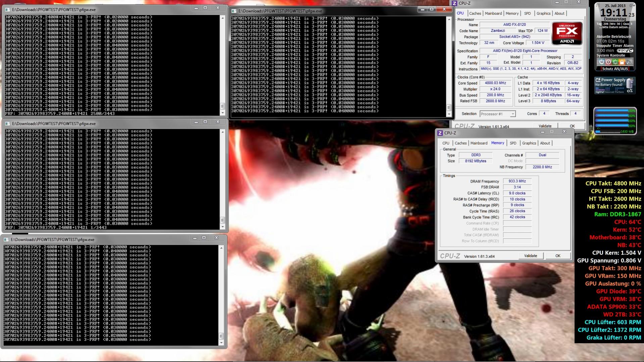Click the title bar icon of the bottom-left pfgw.exe window
644x362 pixels.
[x=6, y=240]
